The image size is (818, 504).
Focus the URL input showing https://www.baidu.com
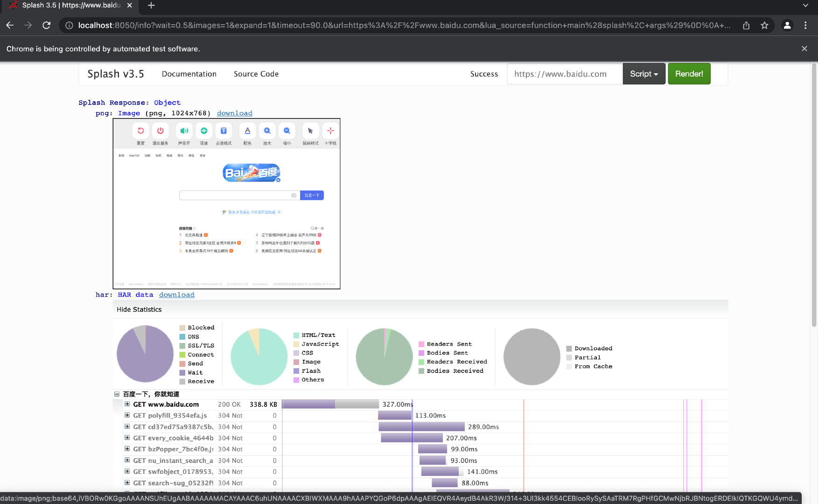point(565,74)
